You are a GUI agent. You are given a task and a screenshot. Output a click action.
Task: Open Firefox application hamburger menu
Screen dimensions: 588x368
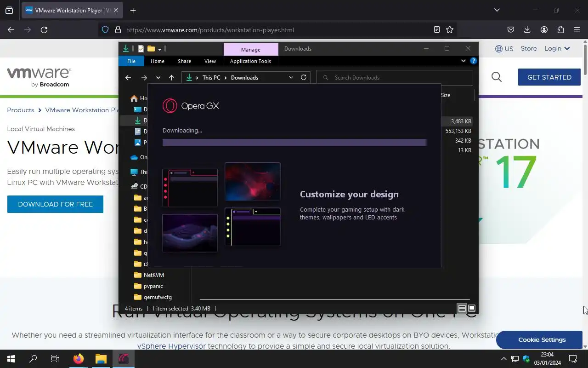[x=577, y=30]
